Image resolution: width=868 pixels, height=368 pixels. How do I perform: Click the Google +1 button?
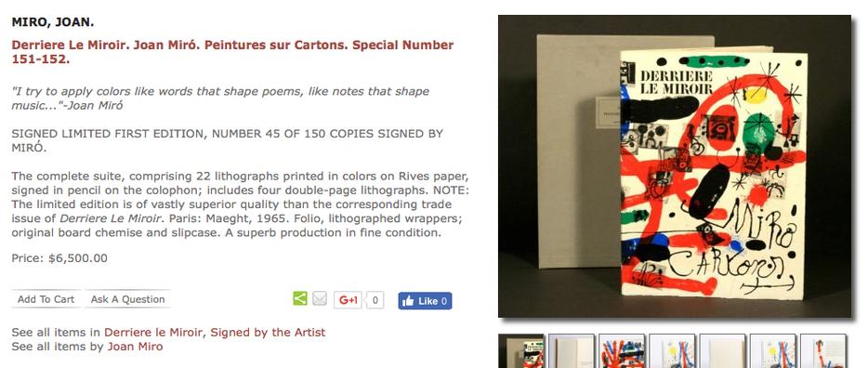[x=349, y=300]
